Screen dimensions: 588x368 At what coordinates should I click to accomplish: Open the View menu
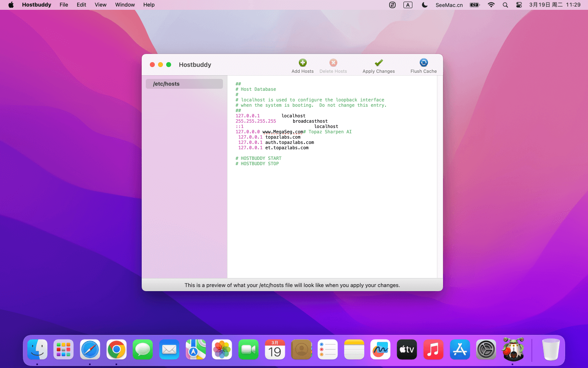click(x=100, y=5)
